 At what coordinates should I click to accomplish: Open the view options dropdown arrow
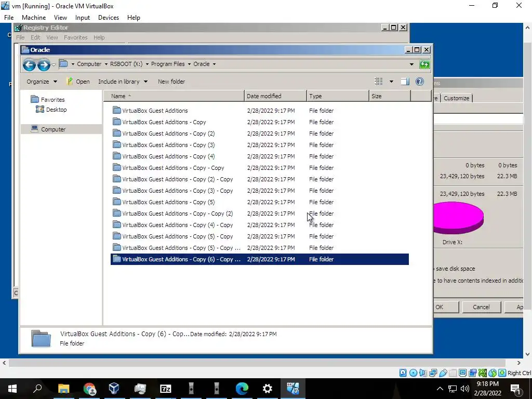coord(391,82)
